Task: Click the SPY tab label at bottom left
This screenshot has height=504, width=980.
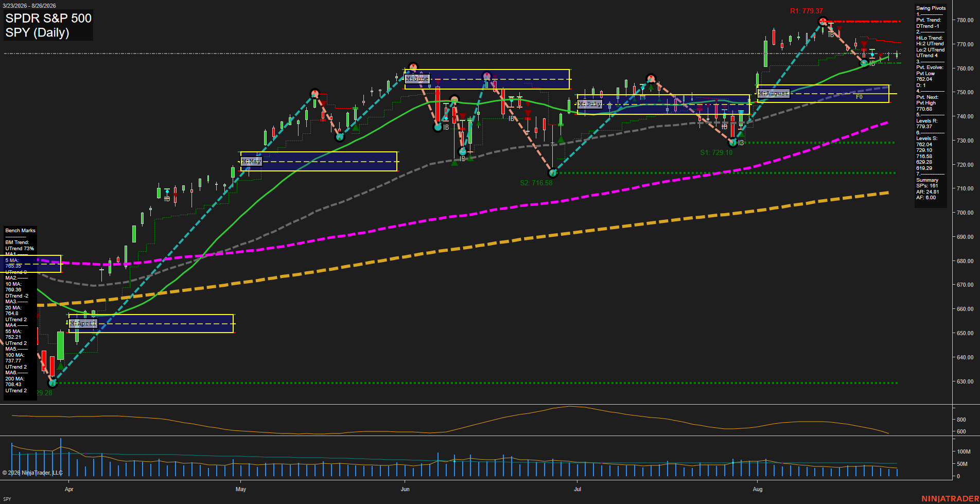Action: [x=7, y=499]
